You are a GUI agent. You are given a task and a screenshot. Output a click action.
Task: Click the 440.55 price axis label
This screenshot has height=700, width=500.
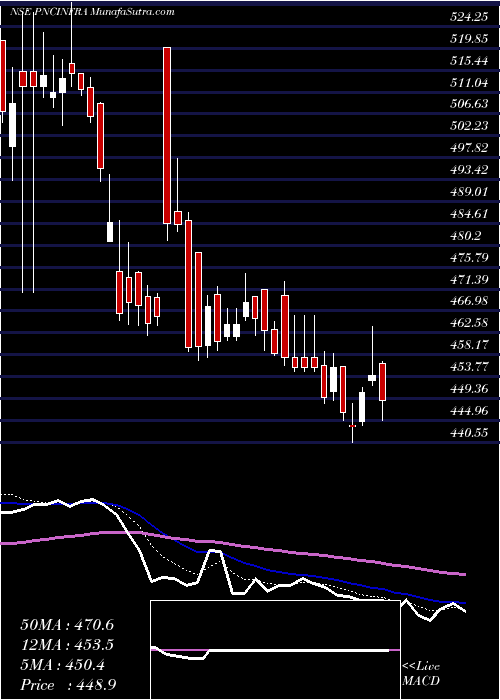coord(468,433)
